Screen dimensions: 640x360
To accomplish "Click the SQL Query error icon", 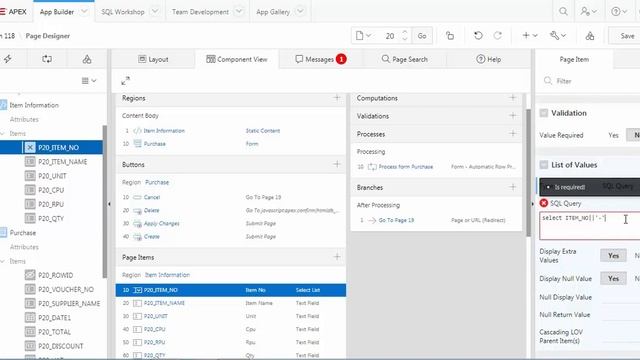I will (544, 203).
